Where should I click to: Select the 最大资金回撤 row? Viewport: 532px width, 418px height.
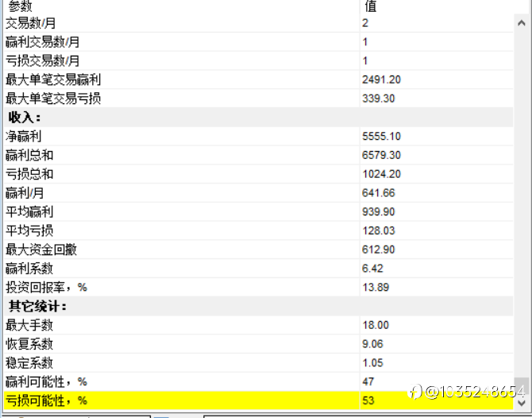pos(259,250)
